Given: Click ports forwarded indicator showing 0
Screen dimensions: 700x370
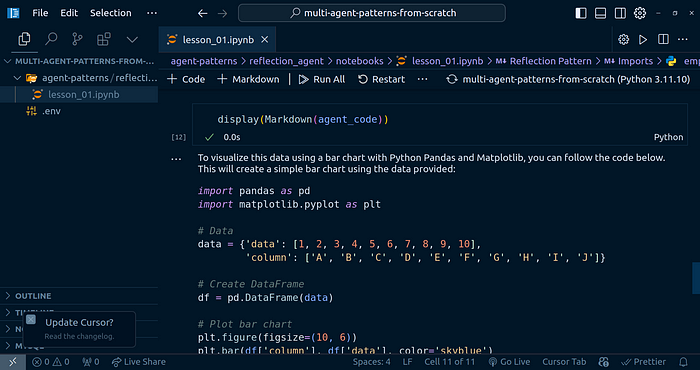Looking at the screenshot, I should click(x=91, y=362).
